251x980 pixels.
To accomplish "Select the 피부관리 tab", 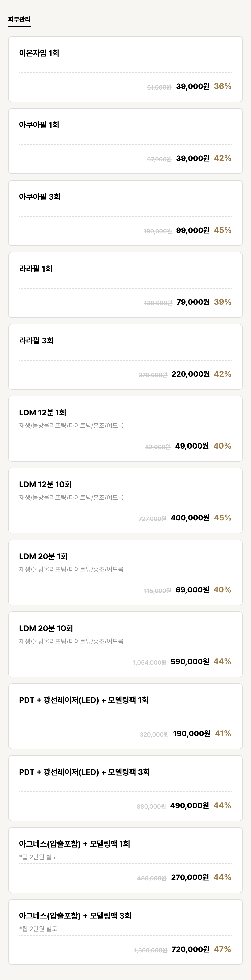I will (19, 19).
